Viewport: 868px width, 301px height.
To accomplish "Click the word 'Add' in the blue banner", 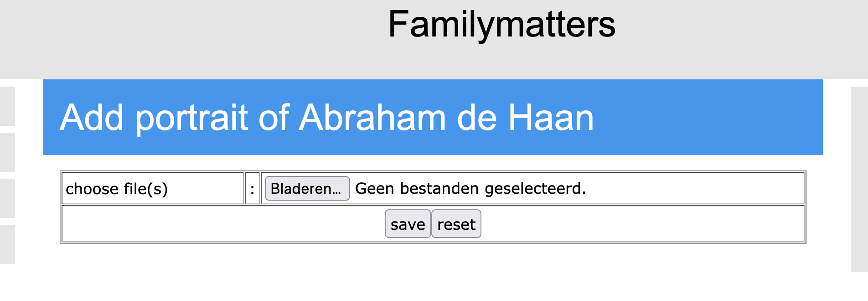I will (91, 118).
